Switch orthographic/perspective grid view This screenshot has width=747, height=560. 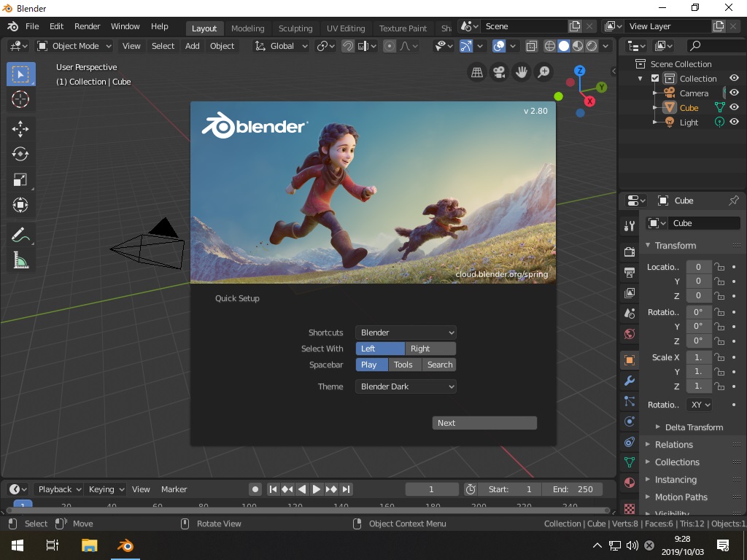[x=477, y=72]
